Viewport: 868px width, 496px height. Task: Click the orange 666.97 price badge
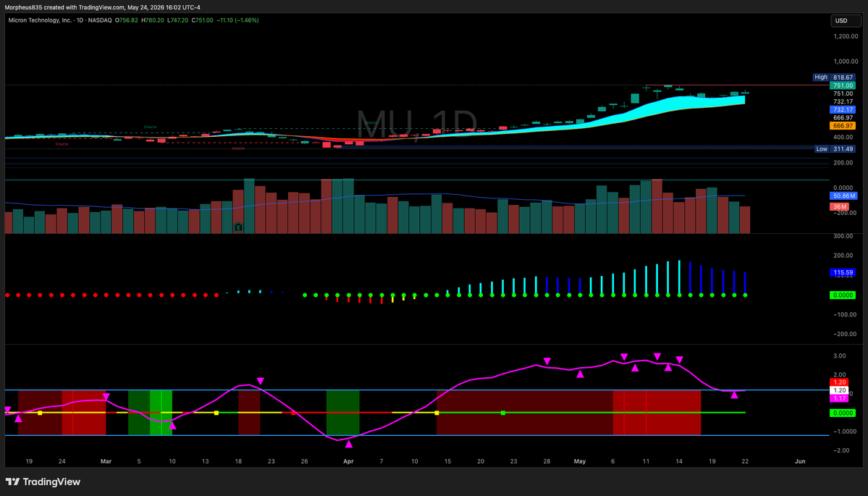coord(843,126)
